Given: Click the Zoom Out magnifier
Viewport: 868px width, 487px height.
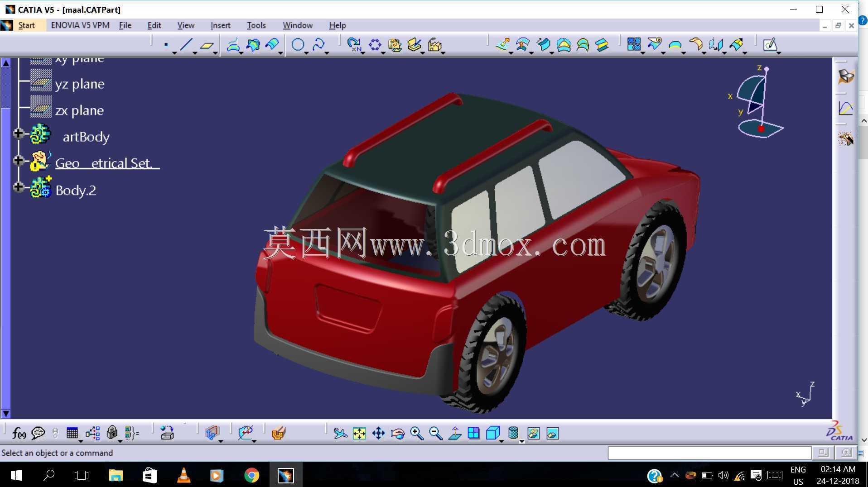Looking at the screenshot, I should [436, 433].
